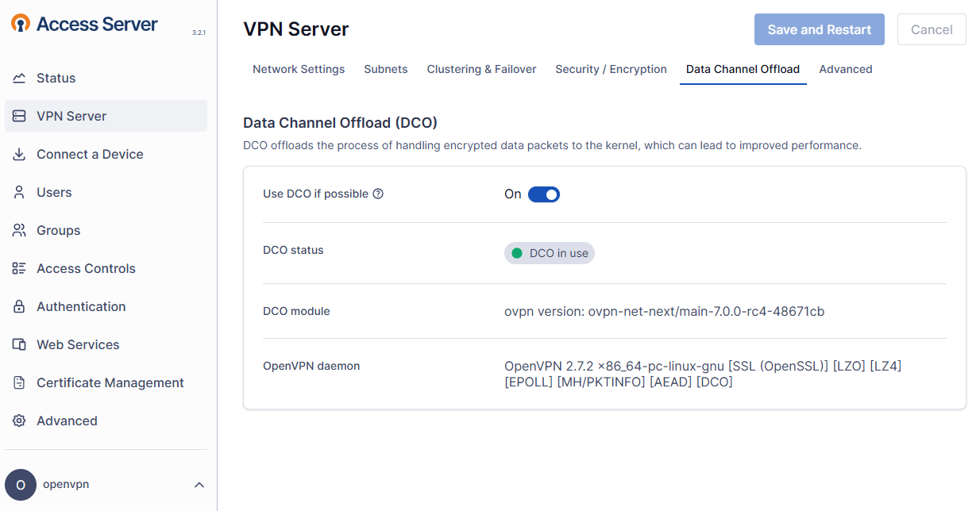
Task: Navigate to the Access Controls label
Action: coord(86,268)
